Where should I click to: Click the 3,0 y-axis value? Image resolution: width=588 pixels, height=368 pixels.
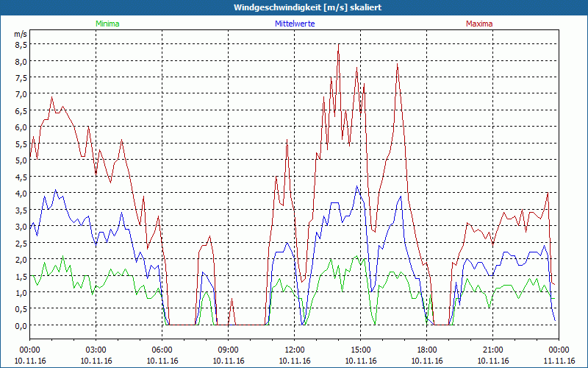click(x=21, y=227)
